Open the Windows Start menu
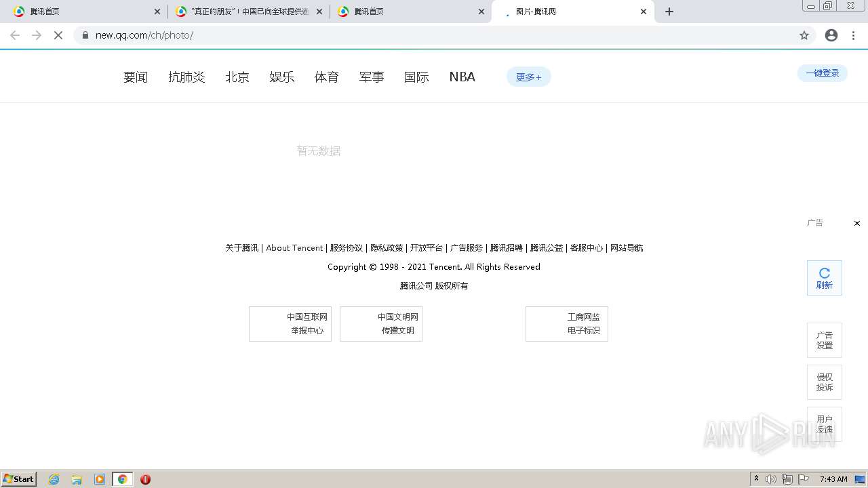Image resolution: width=868 pixels, height=488 pixels. [x=19, y=479]
